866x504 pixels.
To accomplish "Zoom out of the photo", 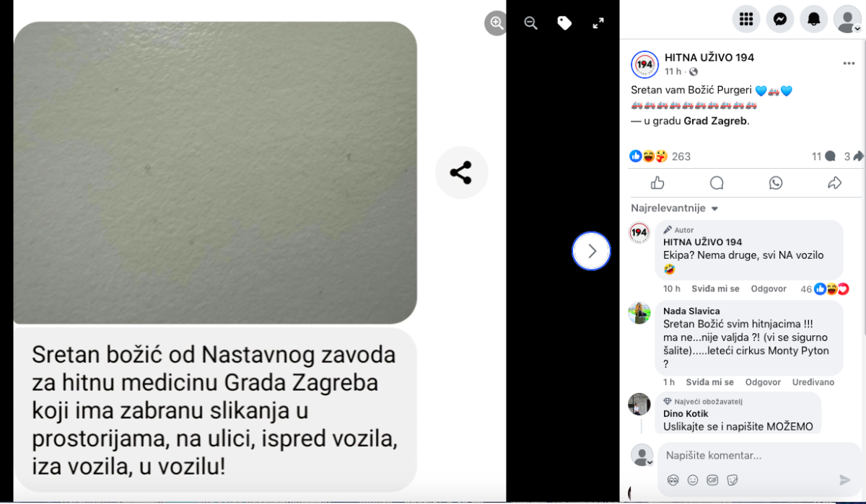I will point(531,23).
